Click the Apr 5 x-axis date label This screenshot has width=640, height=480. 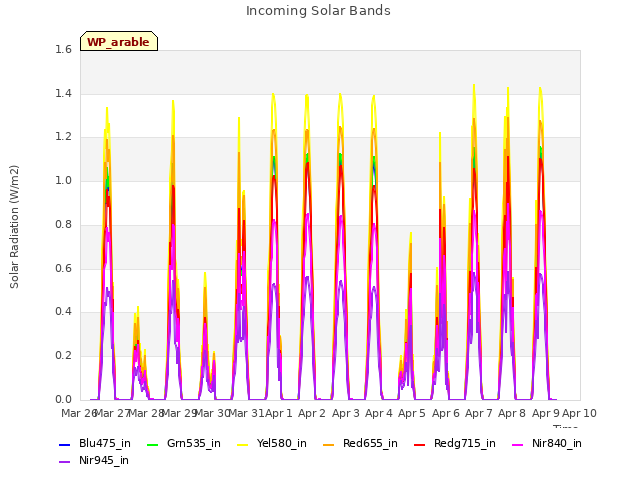pyautogui.click(x=412, y=413)
